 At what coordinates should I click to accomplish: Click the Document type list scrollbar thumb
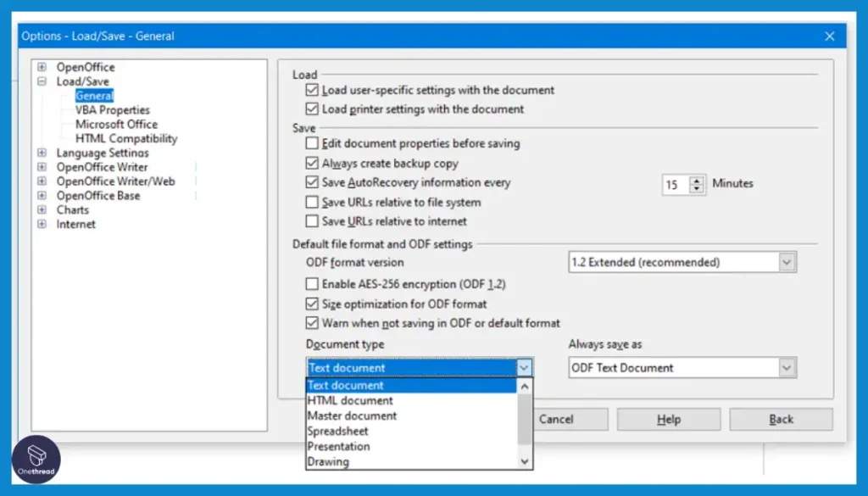tap(524, 419)
